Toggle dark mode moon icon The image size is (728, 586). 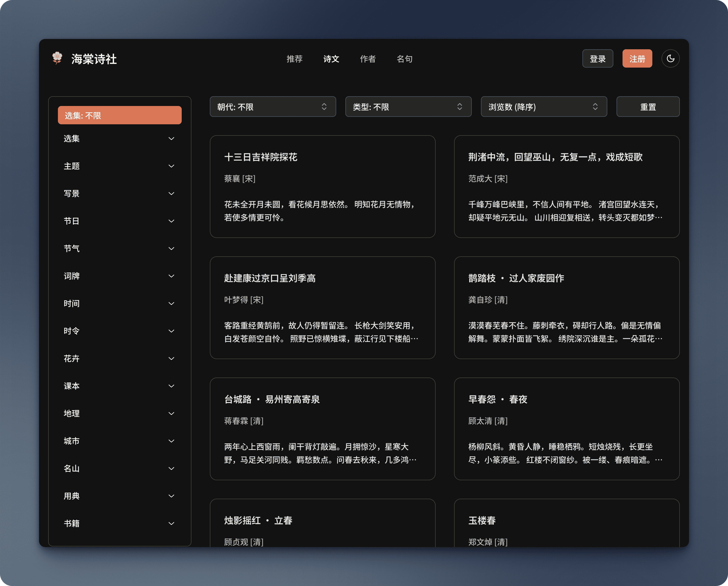tap(670, 59)
